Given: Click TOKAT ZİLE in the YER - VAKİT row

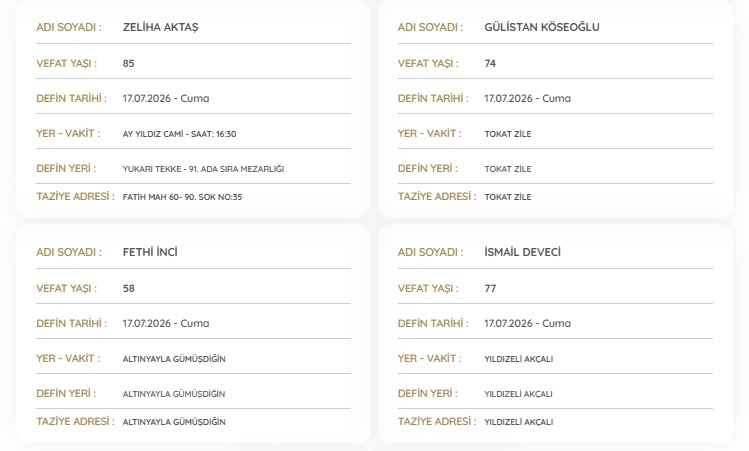Looking at the screenshot, I should click(x=508, y=134).
